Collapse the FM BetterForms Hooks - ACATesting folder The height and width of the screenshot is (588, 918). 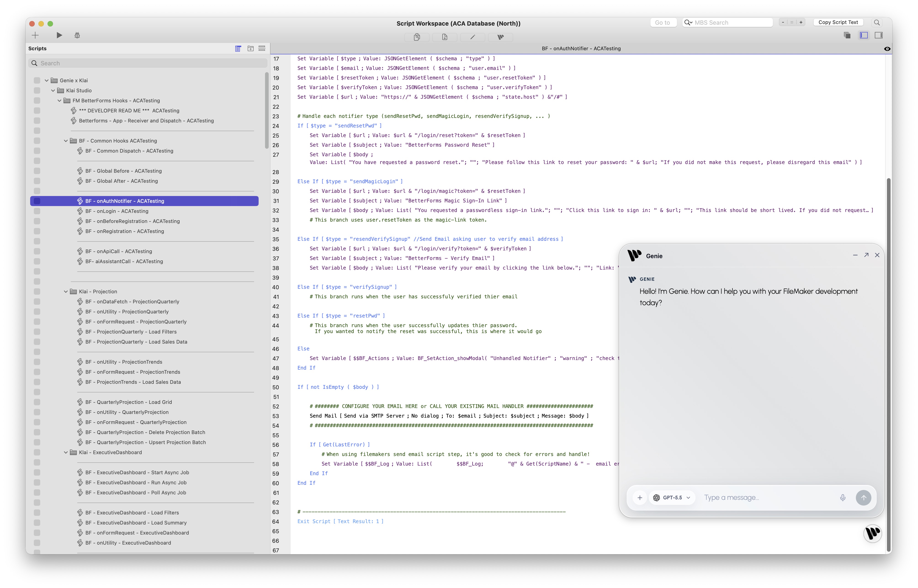(60, 101)
